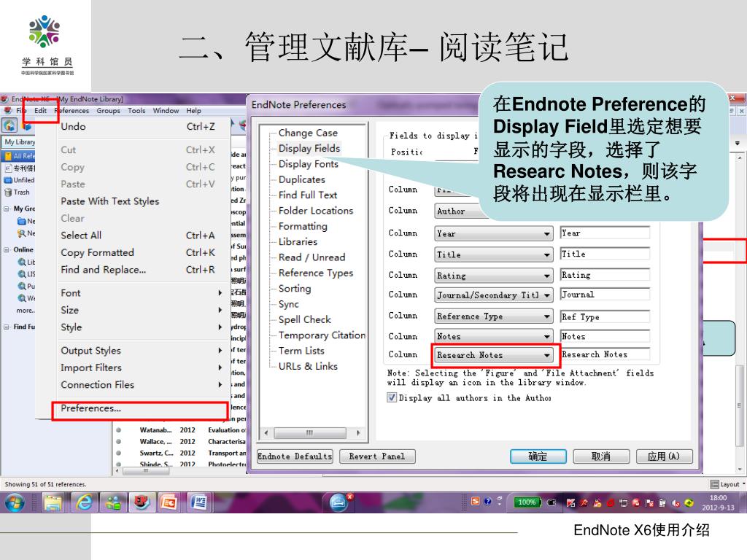Click the volume icon in system tray
This screenshot has height=560, width=747.
(676, 503)
